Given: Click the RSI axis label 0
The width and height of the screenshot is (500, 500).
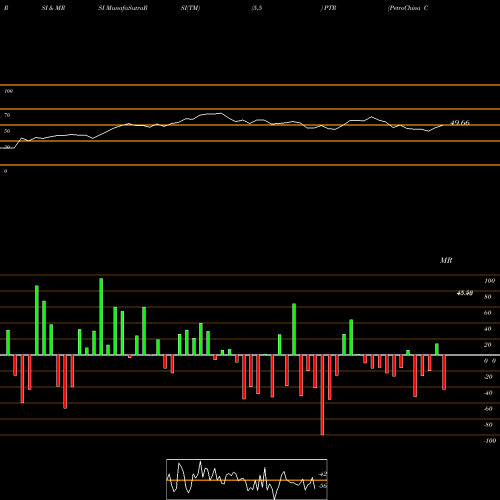Looking at the screenshot, I should click(x=5, y=171).
